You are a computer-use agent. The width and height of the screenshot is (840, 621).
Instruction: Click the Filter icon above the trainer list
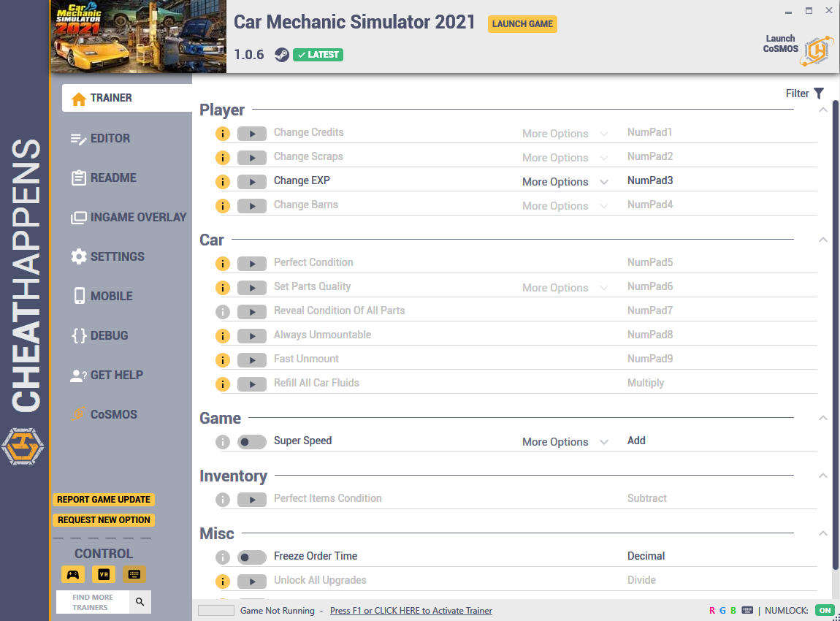[x=818, y=94]
